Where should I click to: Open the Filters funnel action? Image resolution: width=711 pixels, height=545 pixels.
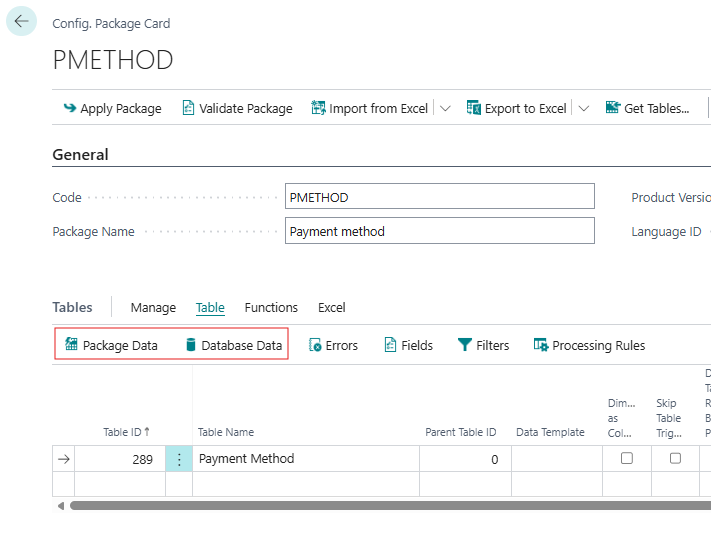(483, 345)
